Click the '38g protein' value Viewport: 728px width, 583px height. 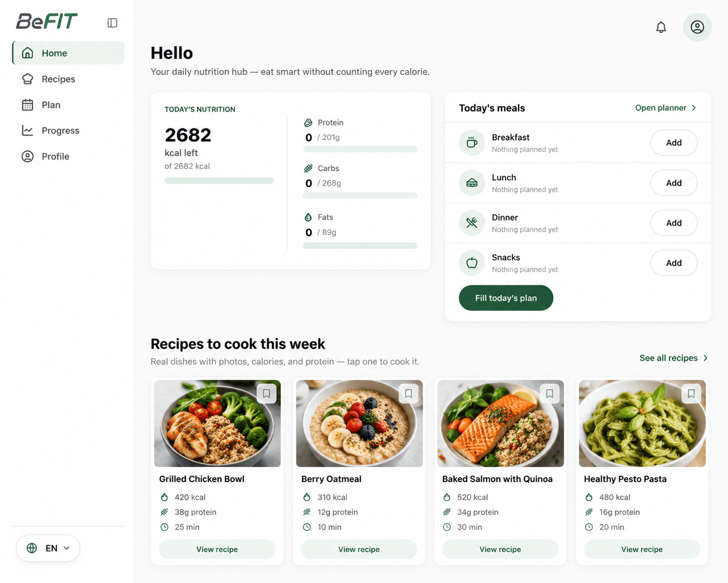pyautogui.click(x=195, y=512)
